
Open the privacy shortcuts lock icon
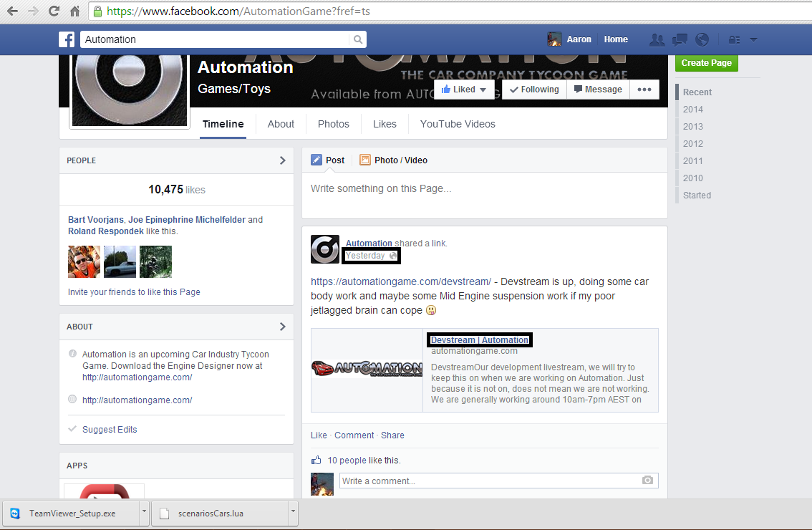(734, 40)
